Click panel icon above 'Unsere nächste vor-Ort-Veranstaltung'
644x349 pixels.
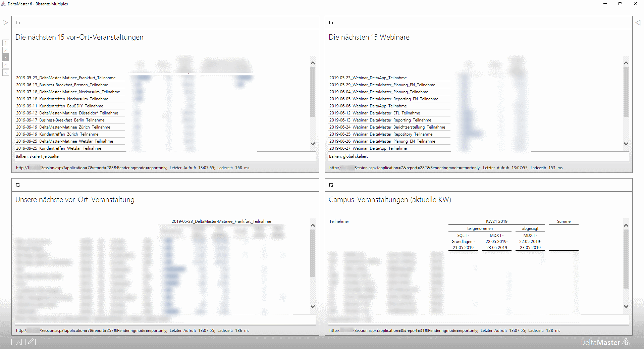pos(18,185)
